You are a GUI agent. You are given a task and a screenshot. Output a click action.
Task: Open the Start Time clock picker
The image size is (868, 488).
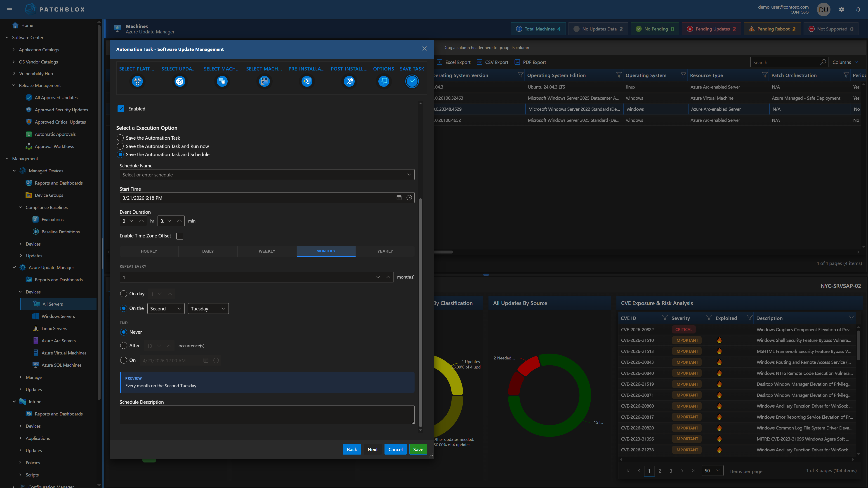pyautogui.click(x=409, y=198)
